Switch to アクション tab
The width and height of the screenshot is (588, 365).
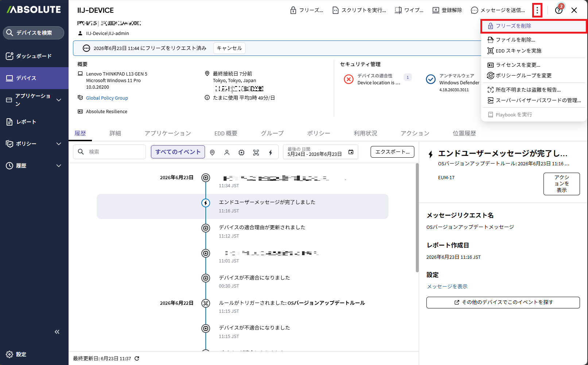click(x=415, y=134)
